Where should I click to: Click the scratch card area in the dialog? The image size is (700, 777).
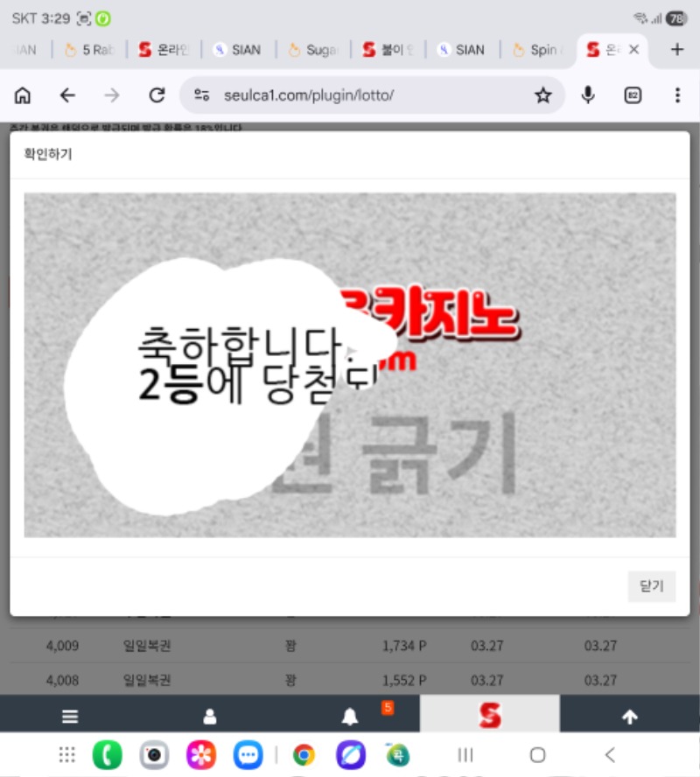(350, 364)
